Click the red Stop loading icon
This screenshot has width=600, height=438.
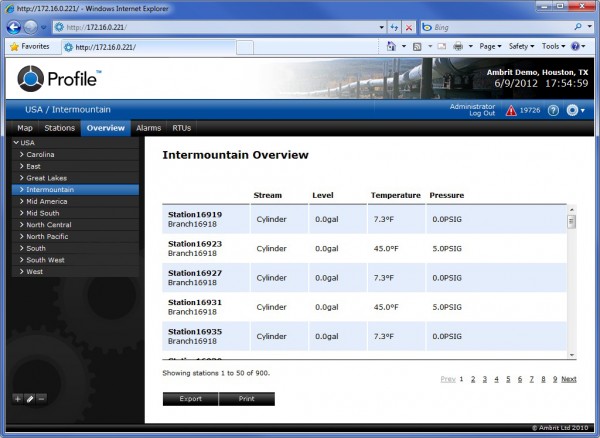point(409,27)
